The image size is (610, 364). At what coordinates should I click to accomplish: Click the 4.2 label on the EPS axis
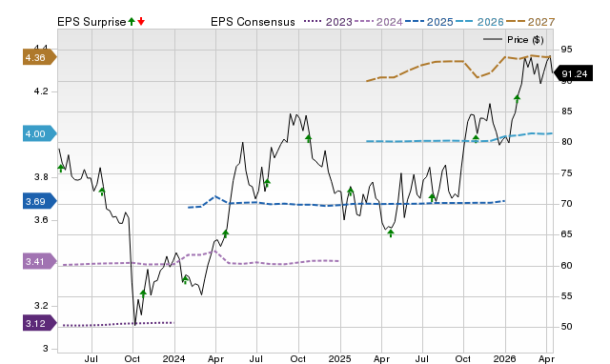(41, 91)
